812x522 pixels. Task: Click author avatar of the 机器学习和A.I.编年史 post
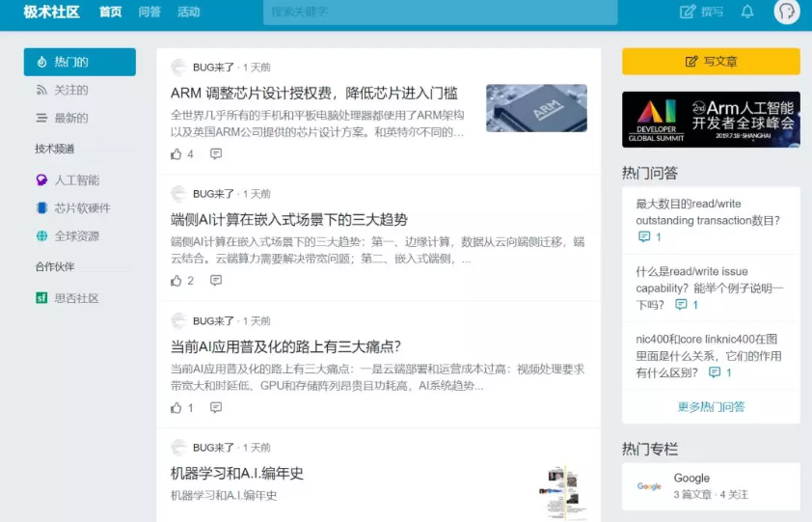click(x=178, y=448)
